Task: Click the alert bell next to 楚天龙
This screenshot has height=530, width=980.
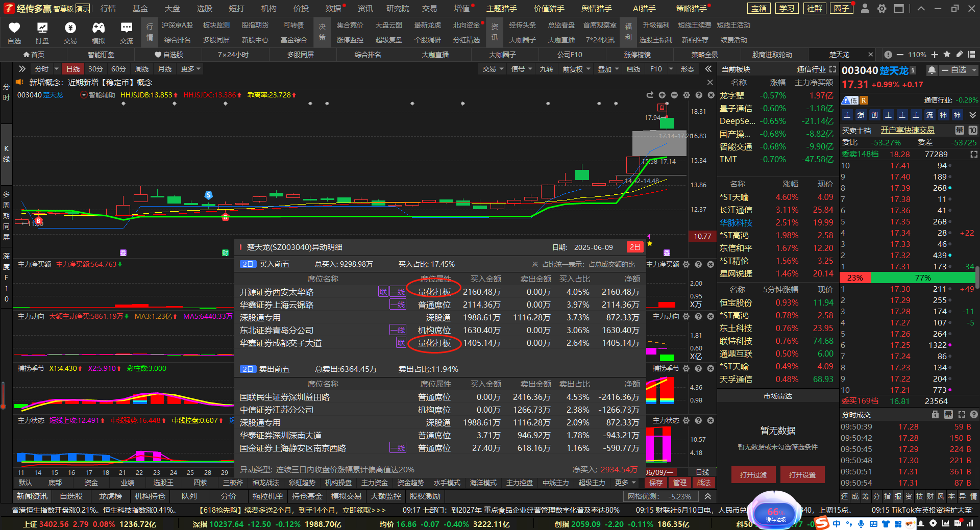Action: click(932, 70)
